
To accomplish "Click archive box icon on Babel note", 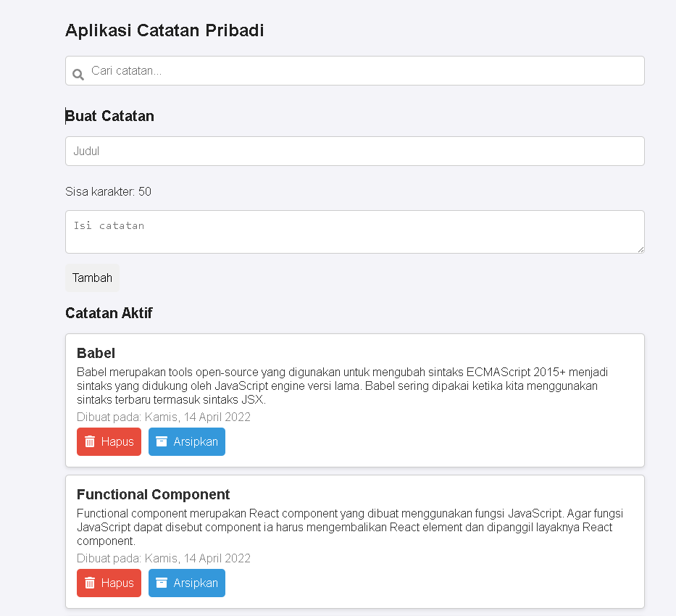I will (162, 441).
